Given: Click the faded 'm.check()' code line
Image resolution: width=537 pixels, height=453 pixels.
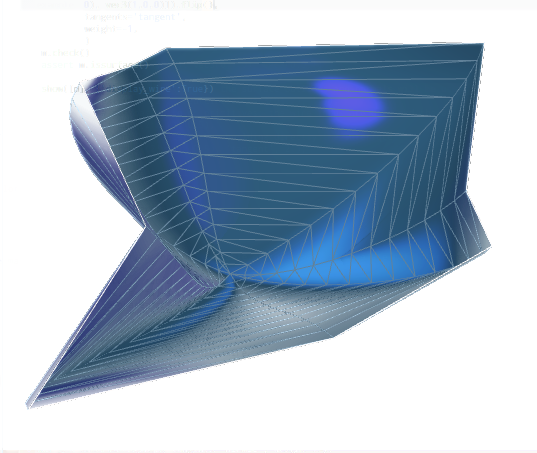Looking at the screenshot, I should (x=65, y=53).
